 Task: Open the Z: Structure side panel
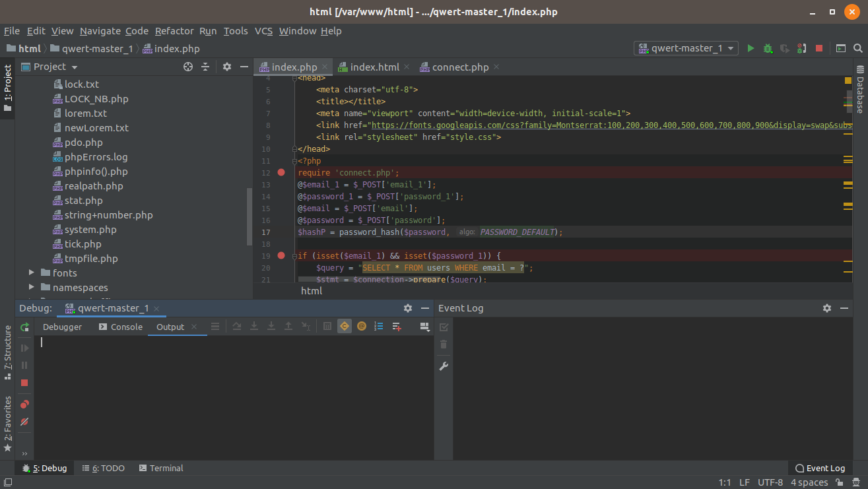coord(7,352)
